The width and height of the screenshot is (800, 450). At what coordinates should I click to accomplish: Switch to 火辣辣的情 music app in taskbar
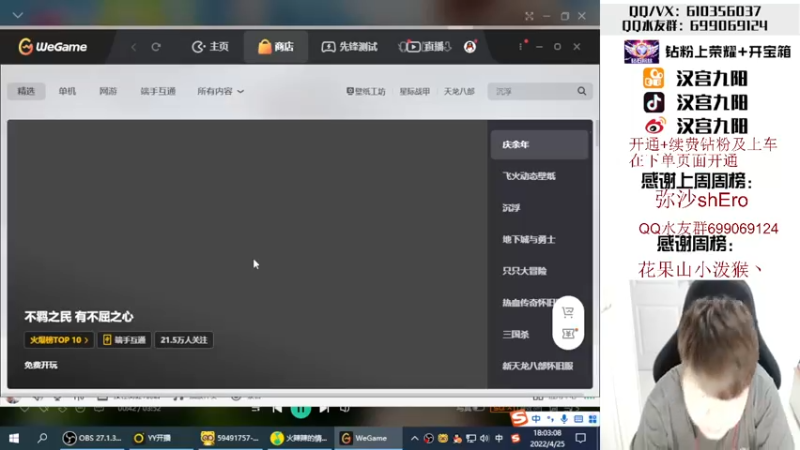coord(299,438)
